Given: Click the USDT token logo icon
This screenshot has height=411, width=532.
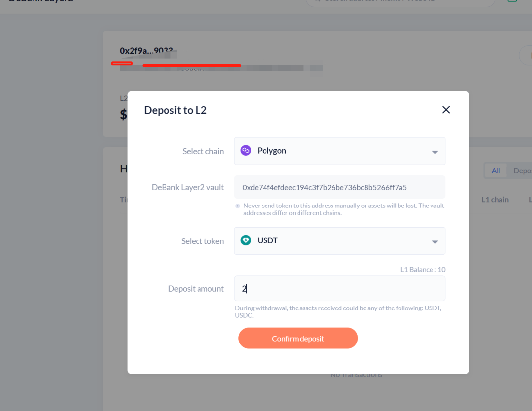Looking at the screenshot, I should [246, 240].
